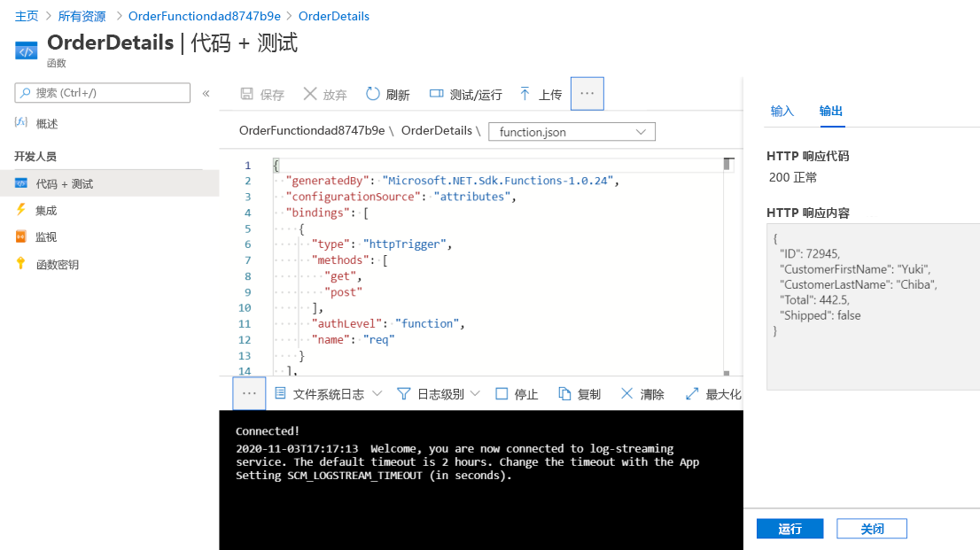Click the "Shipped": false response line
980x550 pixels.
point(820,315)
